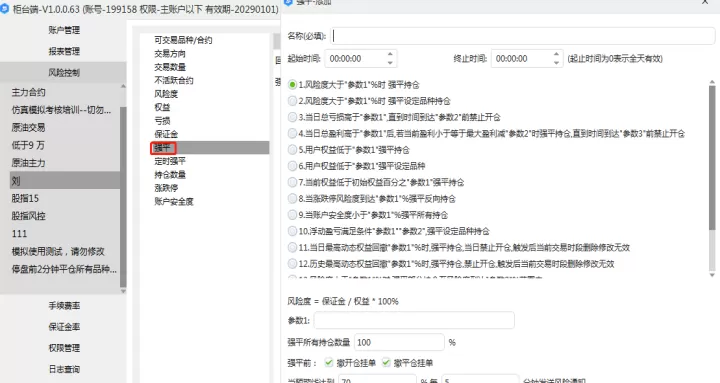Decrease 终止时间 with down arrow
The image size is (720, 383).
[556, 63]
